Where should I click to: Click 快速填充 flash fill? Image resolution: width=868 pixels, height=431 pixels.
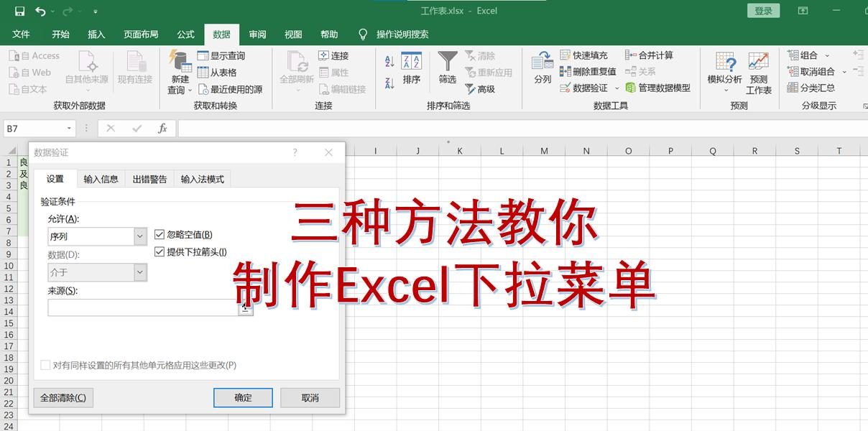[583, 55]
